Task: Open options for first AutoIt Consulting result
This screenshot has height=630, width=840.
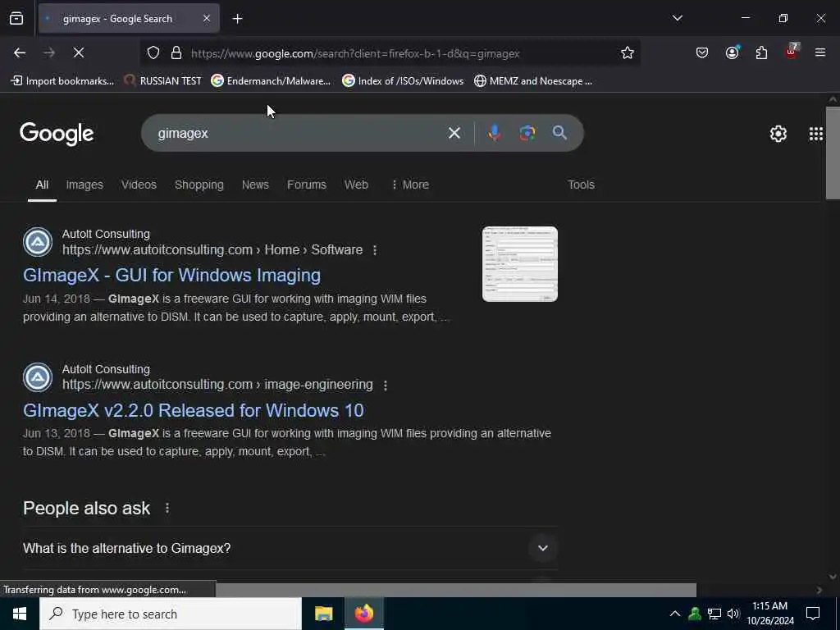Action: coord(375,250)
